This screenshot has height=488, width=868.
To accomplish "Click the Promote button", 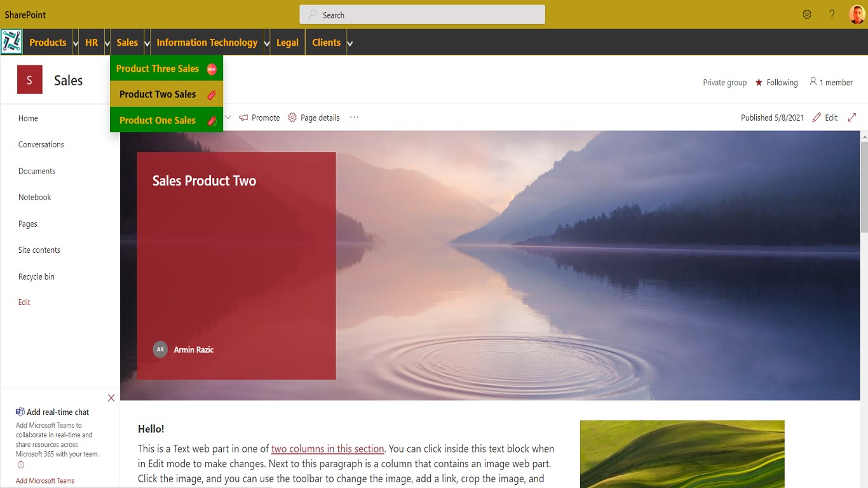I will coord(259,118).
